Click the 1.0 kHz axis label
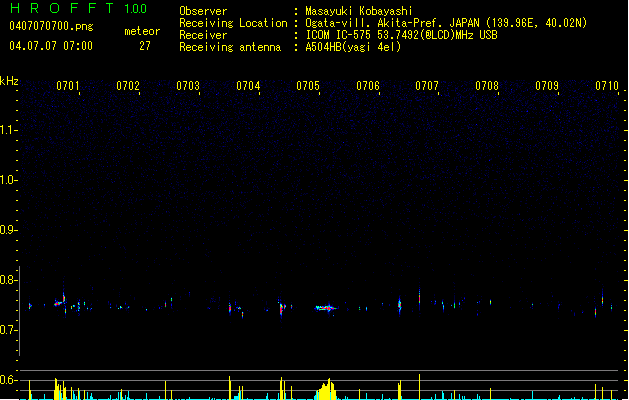This screenshot has width=629, height=400. pos(8,180)
